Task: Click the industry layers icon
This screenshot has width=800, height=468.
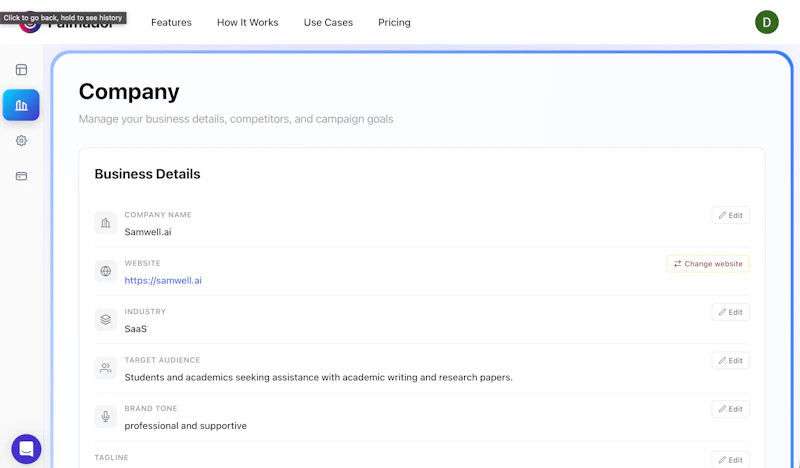Action: point(106,319)
